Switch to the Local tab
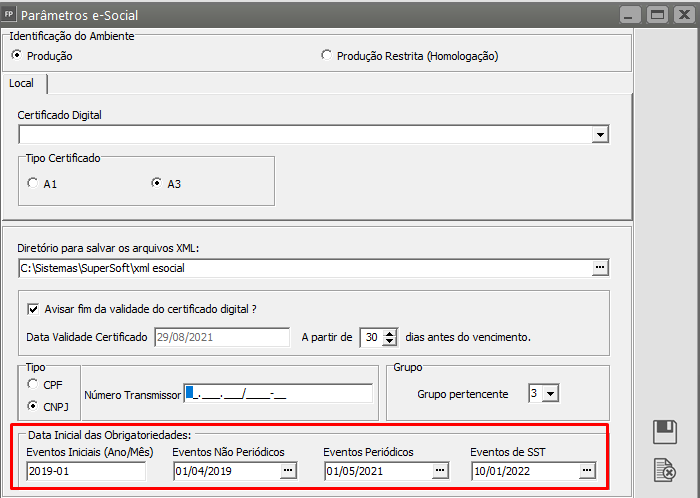 click(22, 83)
